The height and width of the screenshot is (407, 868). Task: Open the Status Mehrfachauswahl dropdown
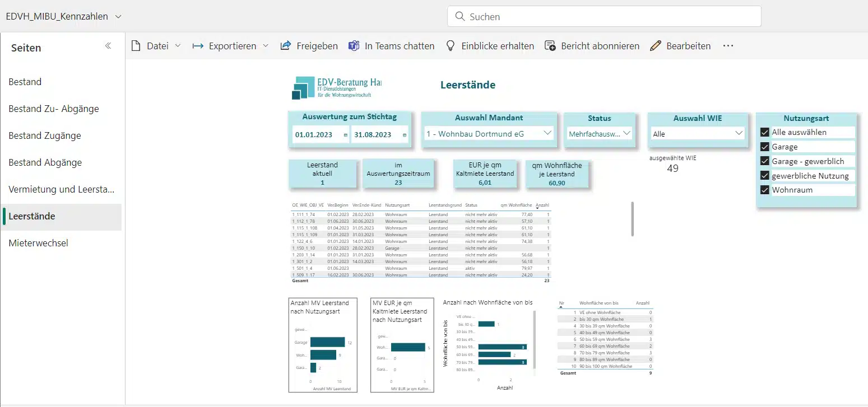click(x=626, y=133)
